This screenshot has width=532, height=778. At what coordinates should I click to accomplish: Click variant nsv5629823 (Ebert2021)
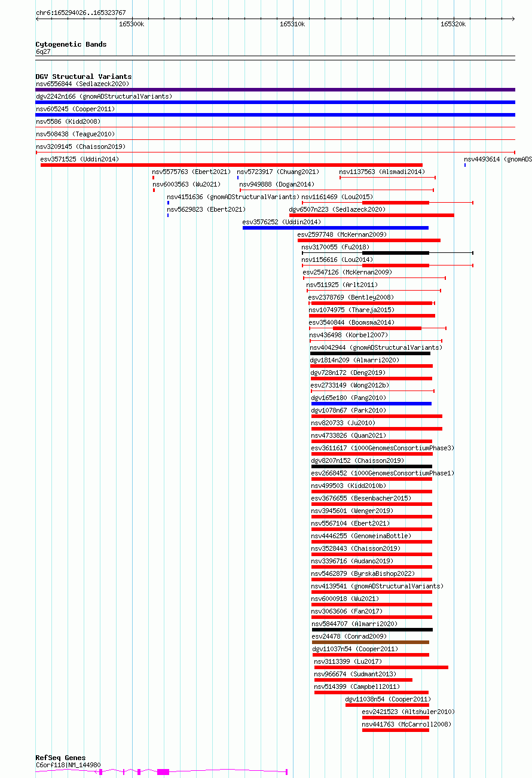click(206, 209)
